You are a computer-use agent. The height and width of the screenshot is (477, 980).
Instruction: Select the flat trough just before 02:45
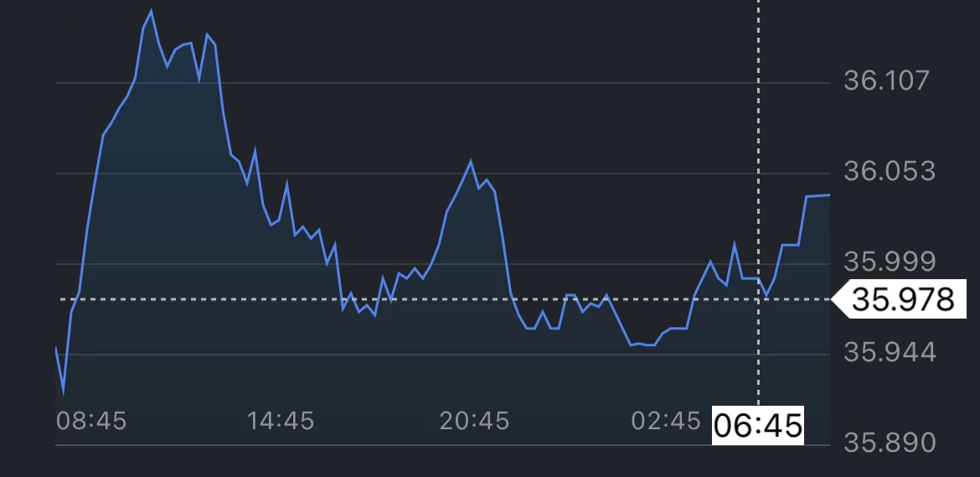point(642,344)
